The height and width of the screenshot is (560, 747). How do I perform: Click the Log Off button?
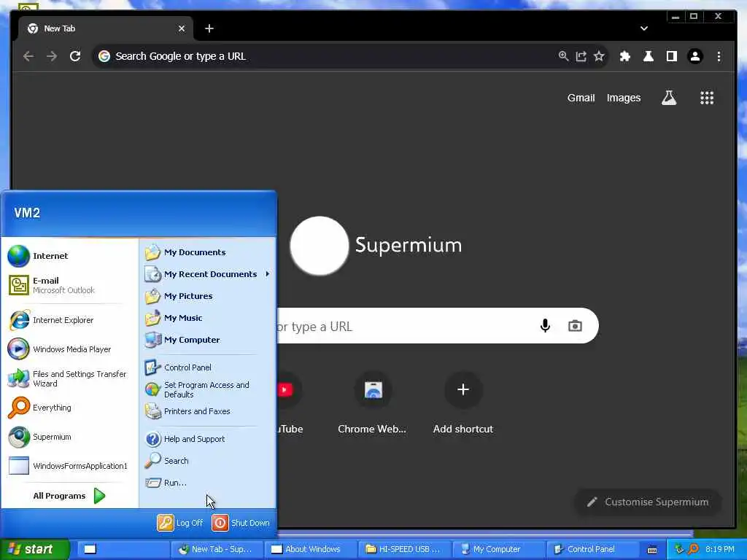pos(180,523)
